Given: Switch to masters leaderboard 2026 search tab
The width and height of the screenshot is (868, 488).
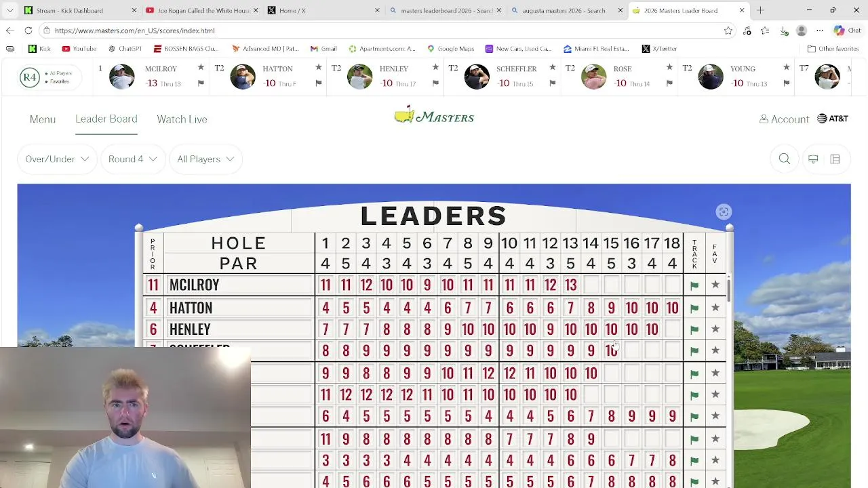Looking at the screenshot, I should (x=446, y=10).
